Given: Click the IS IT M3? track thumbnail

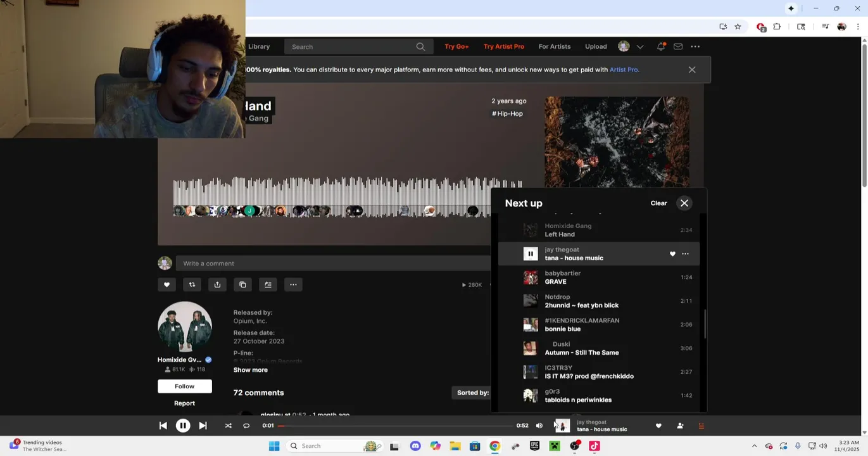Looking at the screenshot, I should pyautogui.click(x=531, y=372).
